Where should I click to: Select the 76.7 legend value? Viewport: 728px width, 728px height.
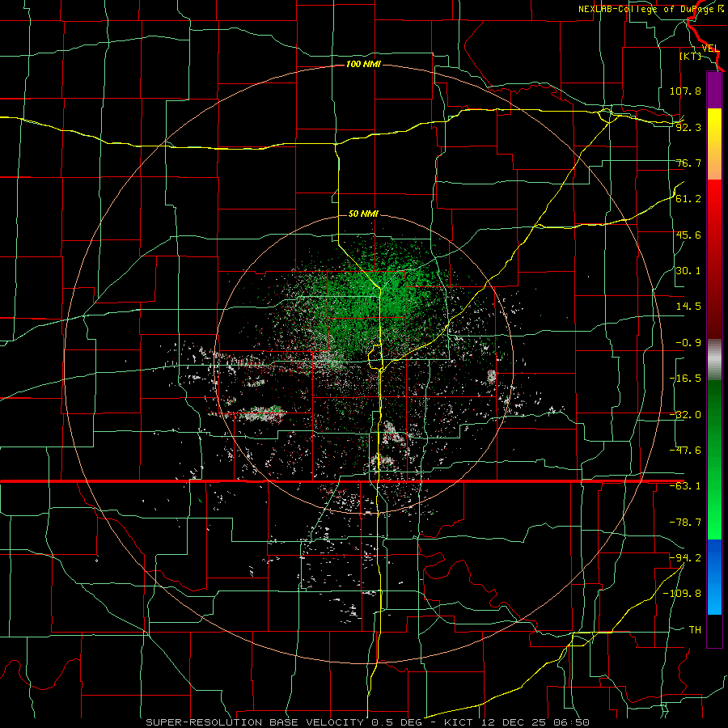[x=688, y=163]
